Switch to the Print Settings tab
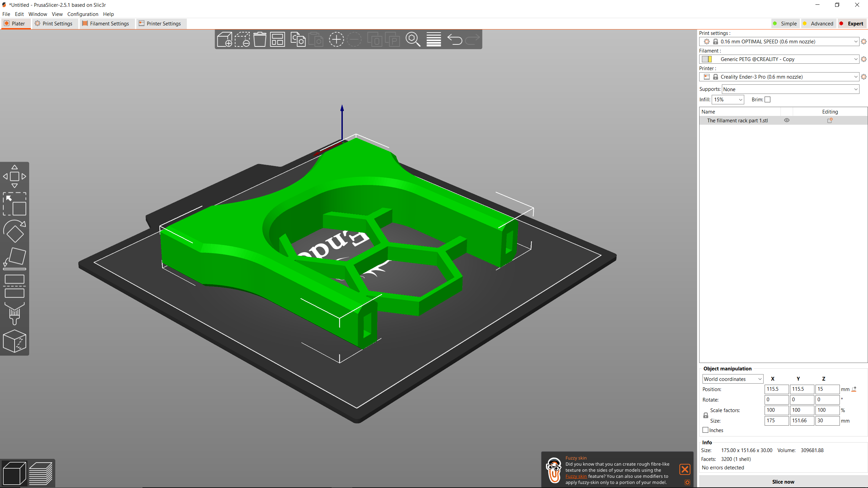868x488 pixels. 55,23
